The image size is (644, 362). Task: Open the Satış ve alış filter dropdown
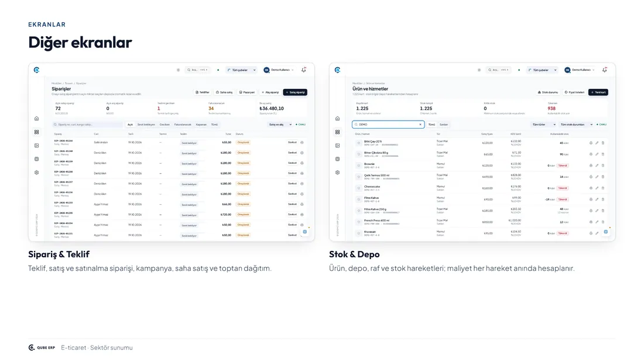coord(280,125)
